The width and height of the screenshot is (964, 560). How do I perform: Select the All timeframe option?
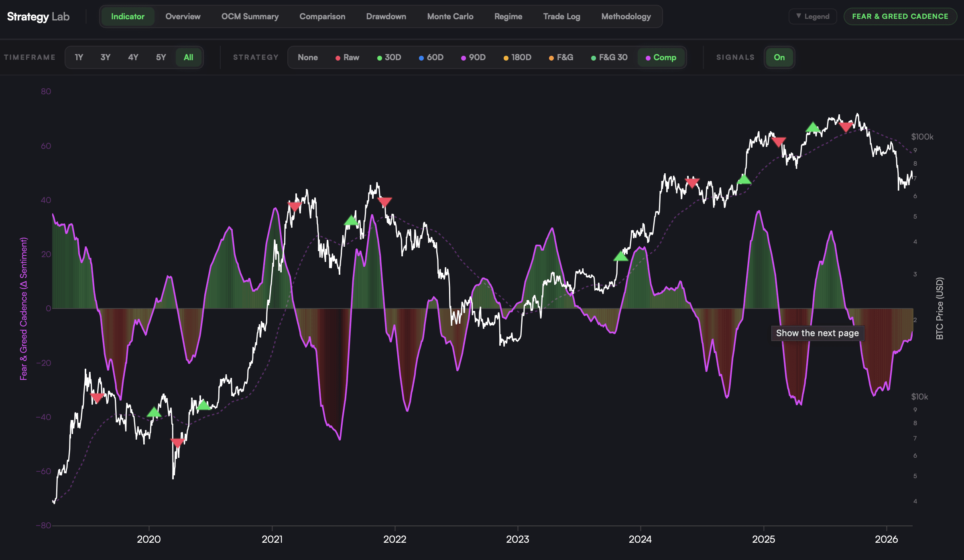tap(188, 57)
